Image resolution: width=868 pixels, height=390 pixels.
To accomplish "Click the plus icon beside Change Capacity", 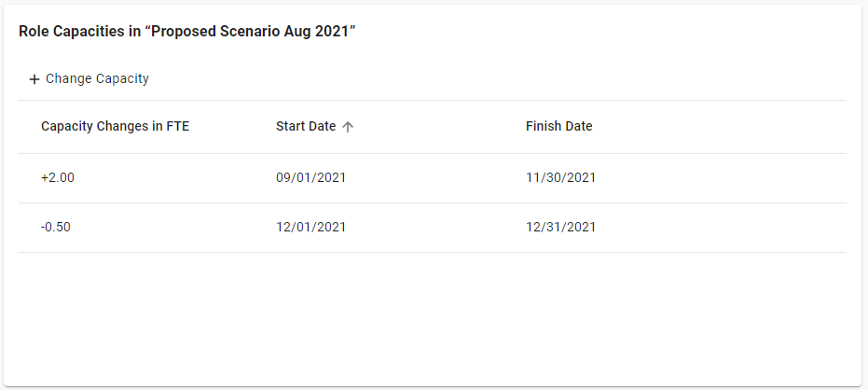I will [x=34, y=79].
